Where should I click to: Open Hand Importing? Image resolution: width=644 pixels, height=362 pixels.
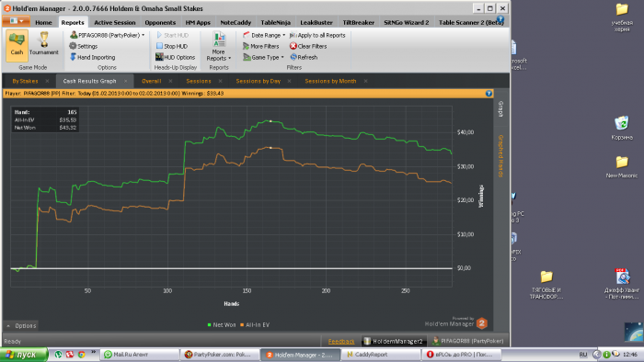[x=92, y=57]
